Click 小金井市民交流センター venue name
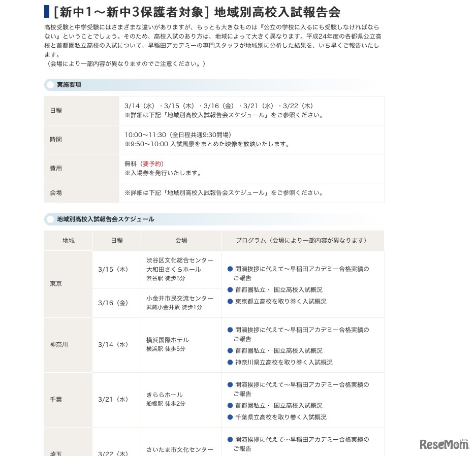Image resolution: width=476 pixels, height=456 pixels. [180, 299]
